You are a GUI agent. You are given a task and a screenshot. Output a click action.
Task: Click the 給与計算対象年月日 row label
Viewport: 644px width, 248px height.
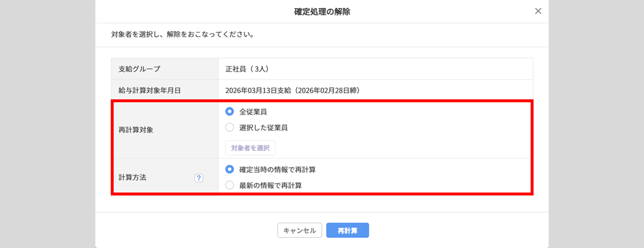coord(146,91)
